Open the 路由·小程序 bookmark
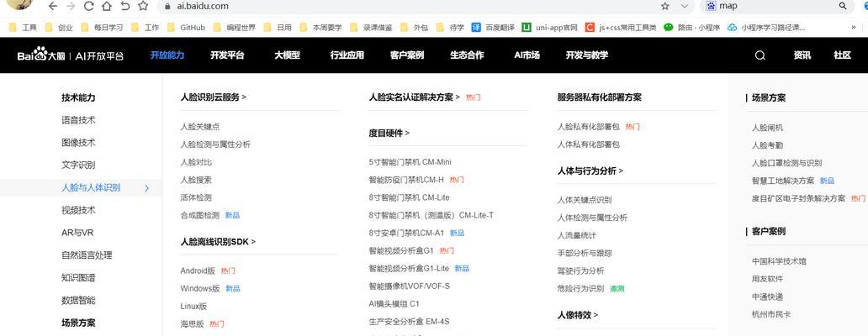Screen dimensions: 868x336 coord(692,27)
